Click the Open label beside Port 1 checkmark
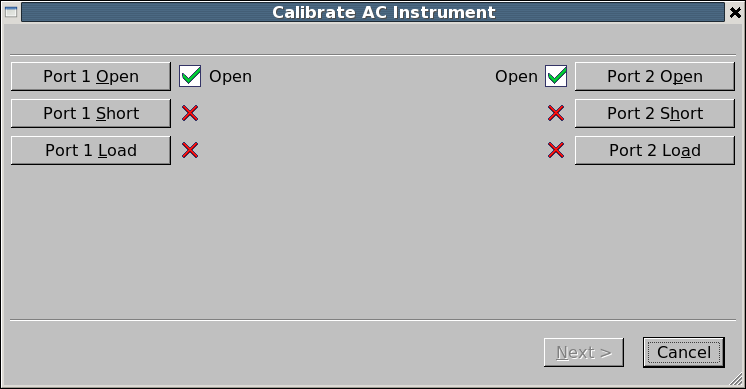Image resolution: width=746 pixels, height=389 pixels. 230,77
